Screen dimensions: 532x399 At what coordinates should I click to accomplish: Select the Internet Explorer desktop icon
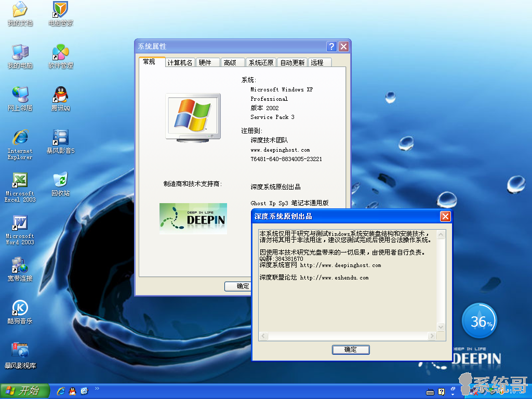coord(20,144)
